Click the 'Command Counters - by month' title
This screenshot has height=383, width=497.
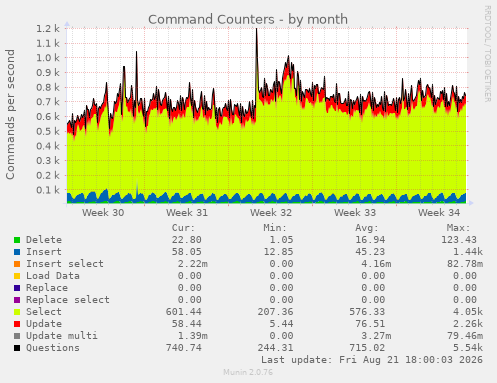248,19
